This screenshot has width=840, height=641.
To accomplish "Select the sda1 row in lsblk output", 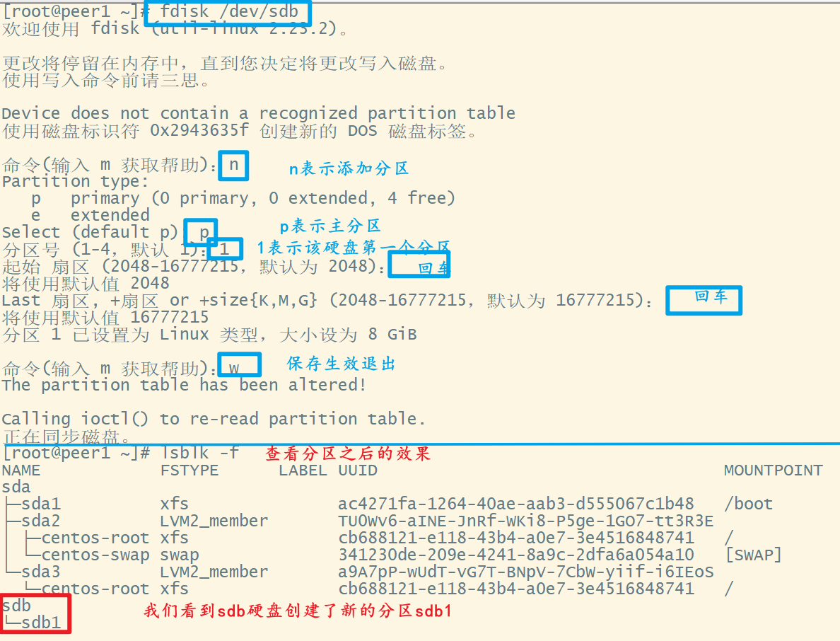I will click(x=386, y=504).
